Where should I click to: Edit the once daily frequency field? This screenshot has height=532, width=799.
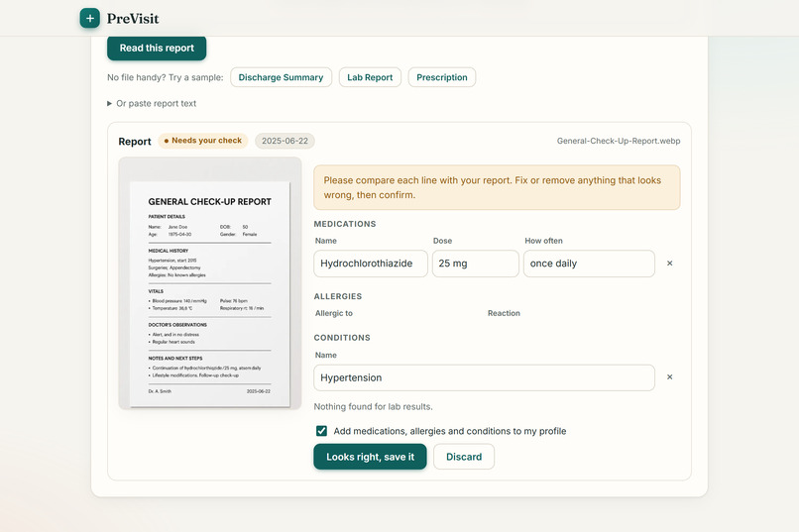click(x=589, y=264)
